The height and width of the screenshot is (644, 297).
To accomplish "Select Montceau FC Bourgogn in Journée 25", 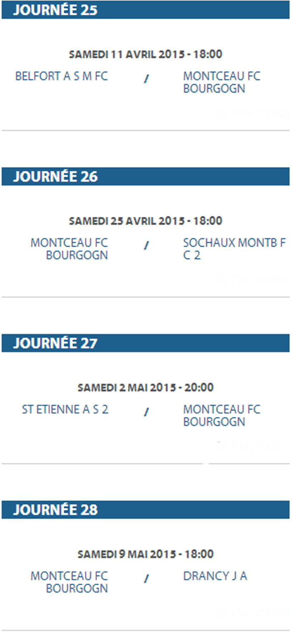I will click(221, 82).
